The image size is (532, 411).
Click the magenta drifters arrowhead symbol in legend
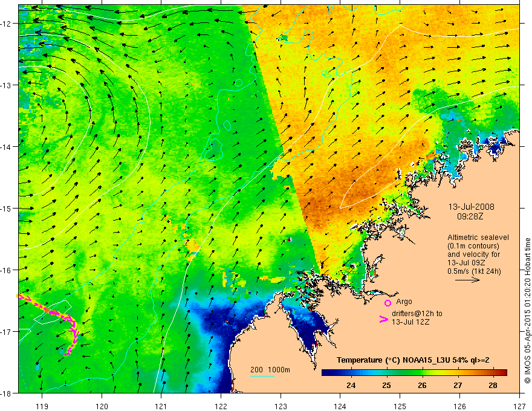pos(384,319)
